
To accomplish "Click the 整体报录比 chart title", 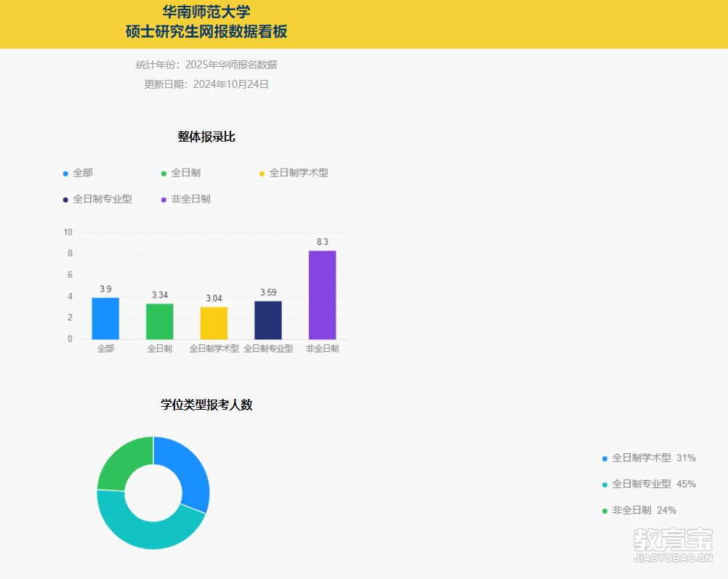I will 206,137.
